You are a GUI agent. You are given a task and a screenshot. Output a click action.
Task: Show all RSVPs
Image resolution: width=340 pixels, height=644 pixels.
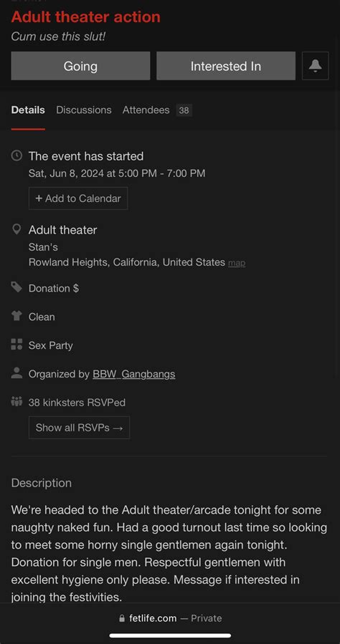coord(80,428)
